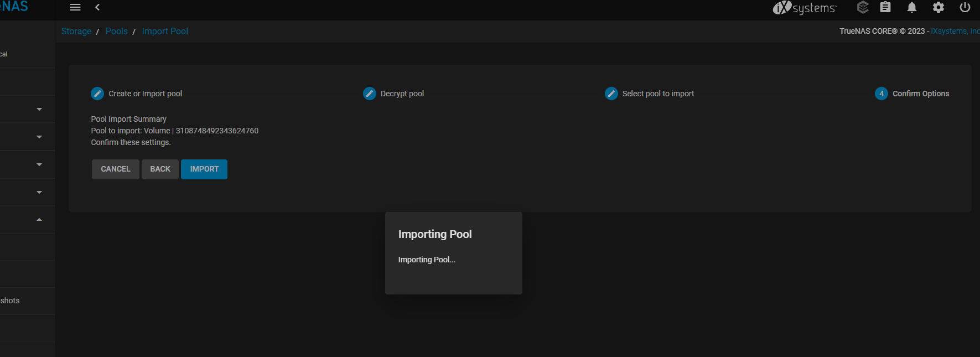Screen dimensions: 980x357
Task: Click the pencil icon for Decrypt pool
Action: tap(370, 94)
